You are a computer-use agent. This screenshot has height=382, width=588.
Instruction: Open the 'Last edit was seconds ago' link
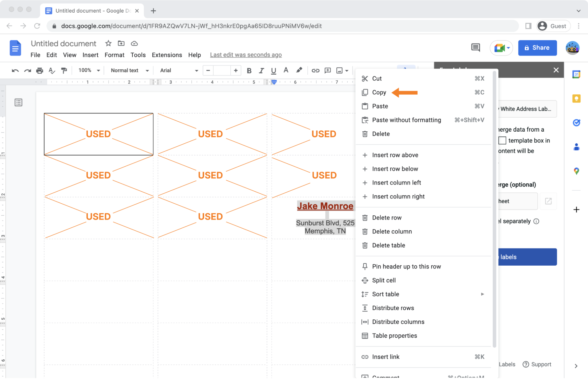click(246, 55)
